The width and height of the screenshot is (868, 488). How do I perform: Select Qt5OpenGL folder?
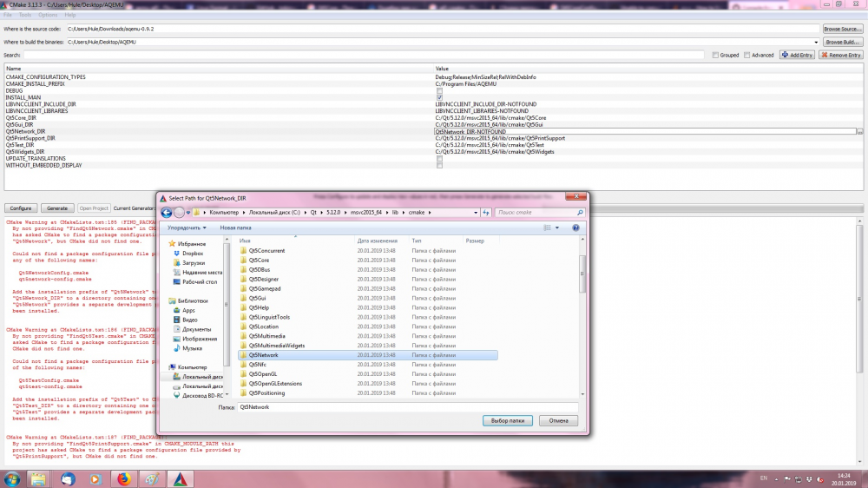pos(262,374)
